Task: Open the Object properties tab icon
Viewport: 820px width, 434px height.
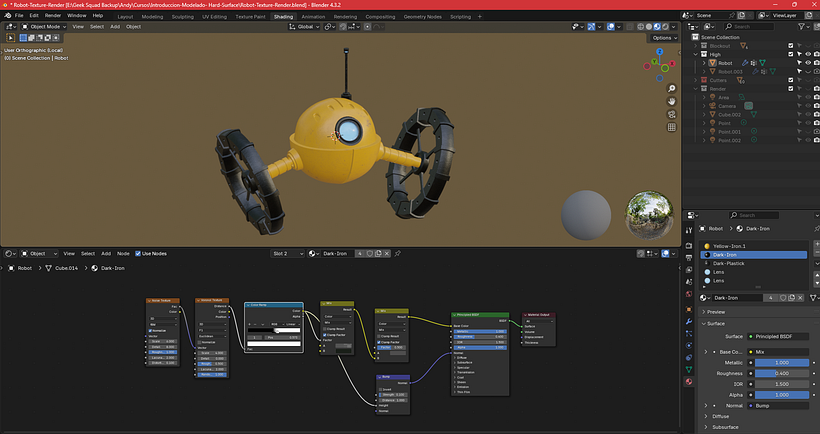Action: [689, 310]
